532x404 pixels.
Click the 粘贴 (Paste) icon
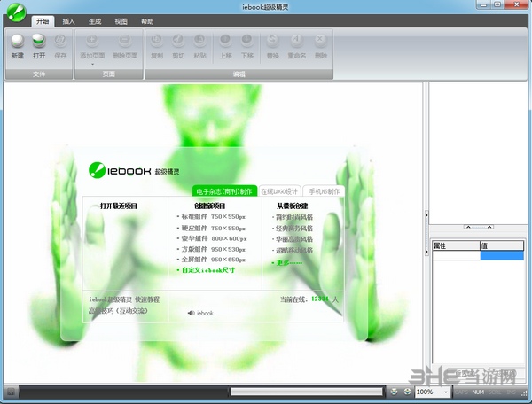[x=199, y=40]
